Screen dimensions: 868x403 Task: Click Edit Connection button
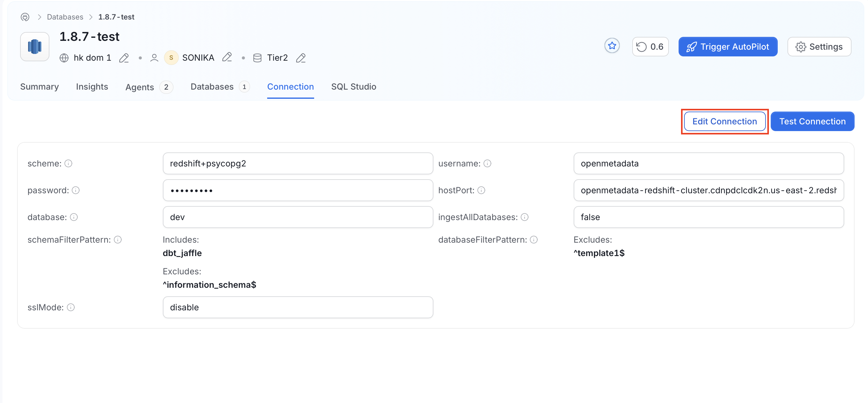(724, 122)
